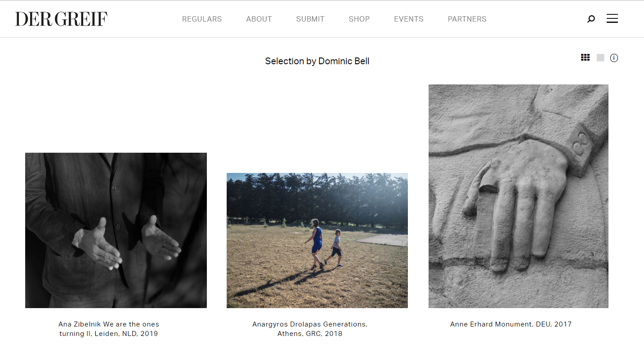Open the hamburger menu icon
The height and width of the screenshot is (362, 644).
pos(612,18)
